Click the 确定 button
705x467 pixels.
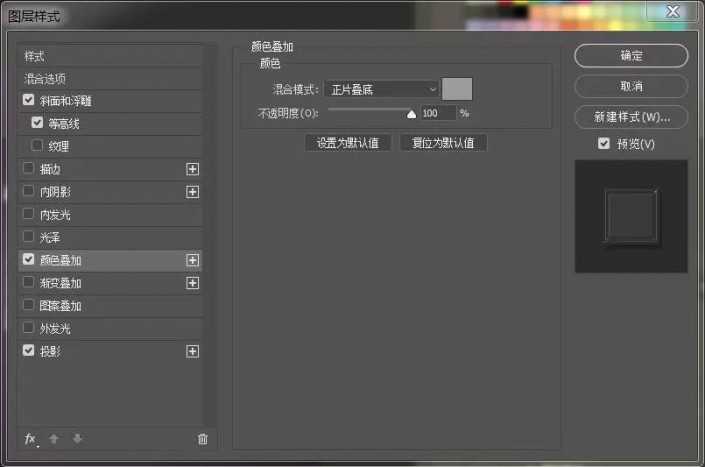click(x=631, y=56)
